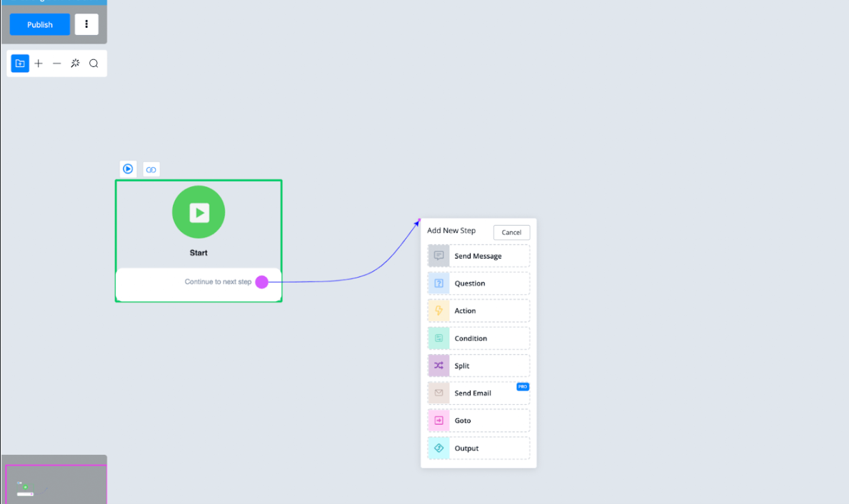
Task: Open search with the magnifier icon
Action: click(x=94, y=64)
